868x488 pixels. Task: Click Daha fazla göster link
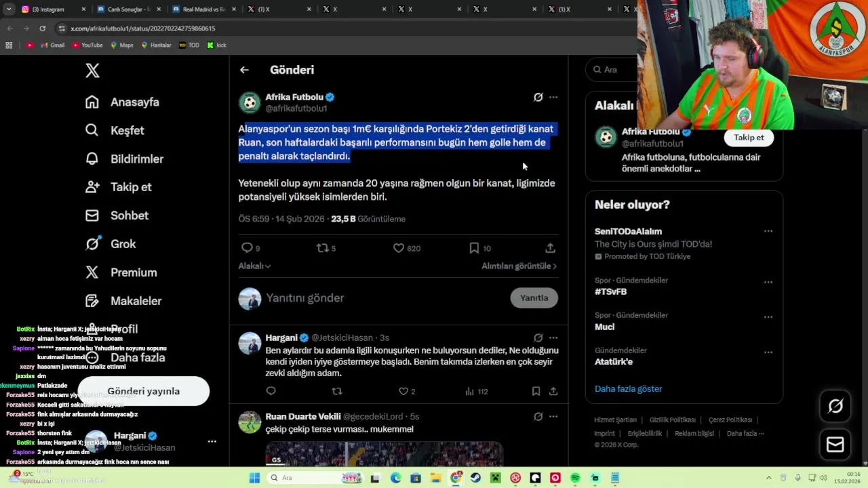pyautogui.click(x=628, y=389)
